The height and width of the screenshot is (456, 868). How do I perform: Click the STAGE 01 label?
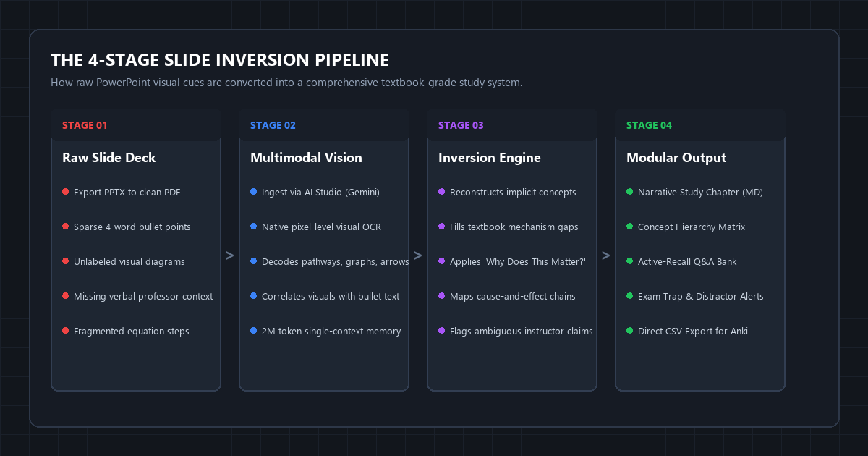[x=85, y=125]
